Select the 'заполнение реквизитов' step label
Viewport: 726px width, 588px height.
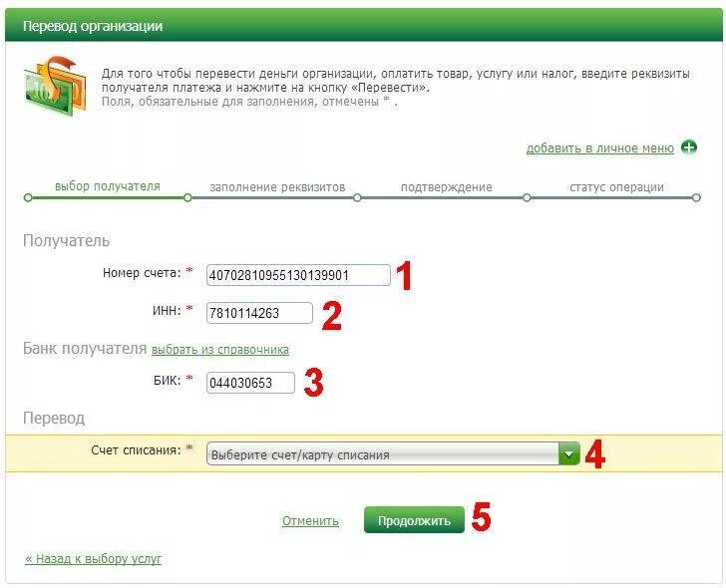[x=277, y=187]
